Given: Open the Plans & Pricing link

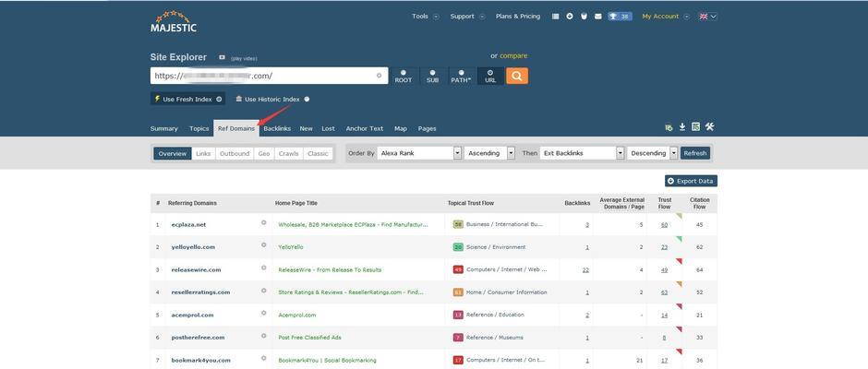Looking at the screenshot, I should click(x=518, y=17).
